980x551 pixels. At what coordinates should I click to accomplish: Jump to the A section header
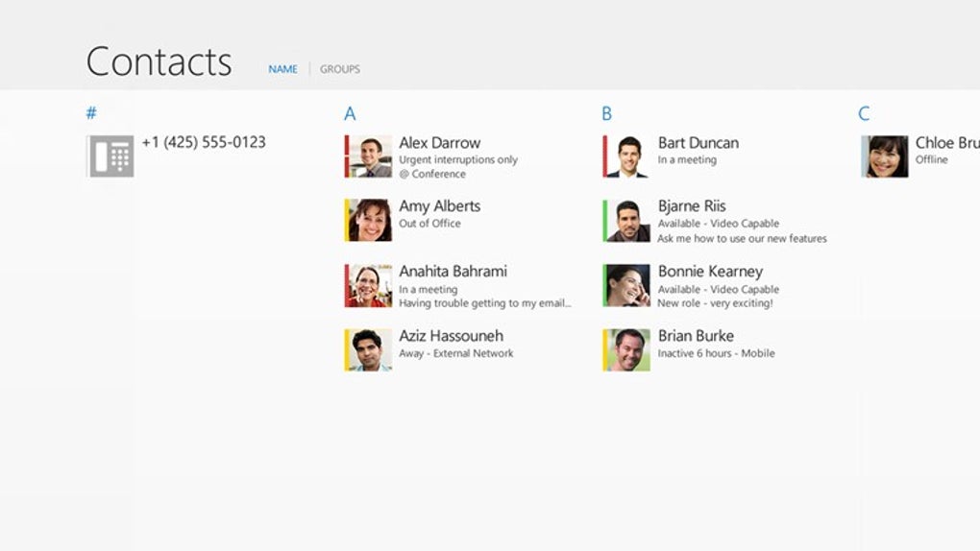pos(350,113)
